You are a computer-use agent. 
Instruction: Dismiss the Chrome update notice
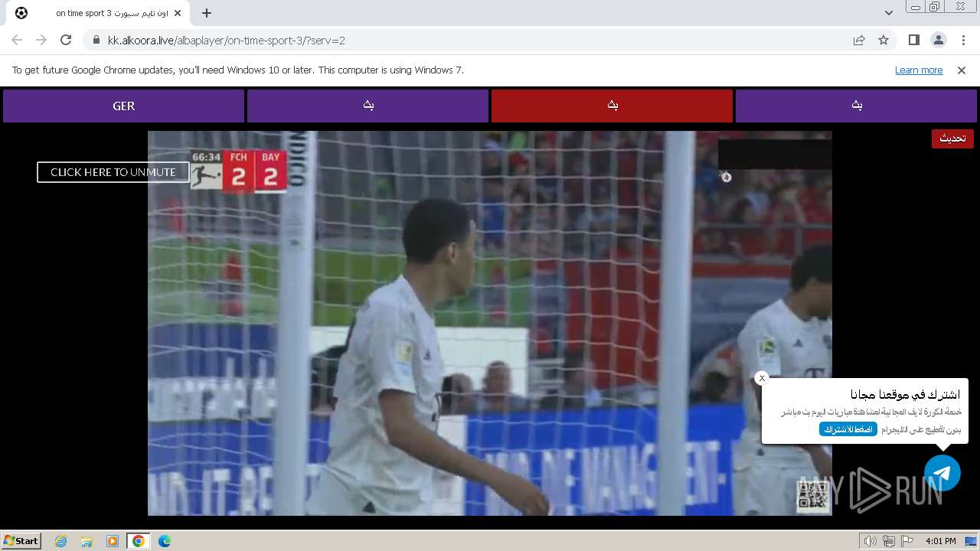tap(962, 70)
